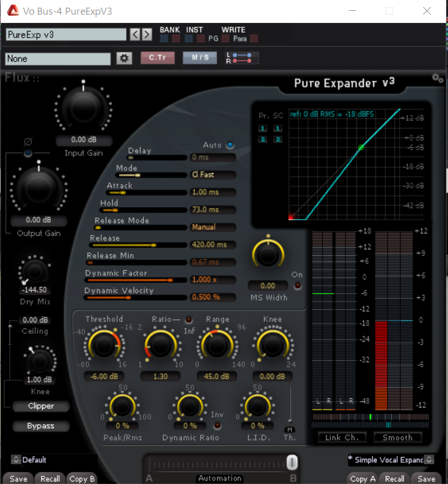Open the None preset dropdown
This screenshot has height=484, width=448.
[x=58, y=59]
